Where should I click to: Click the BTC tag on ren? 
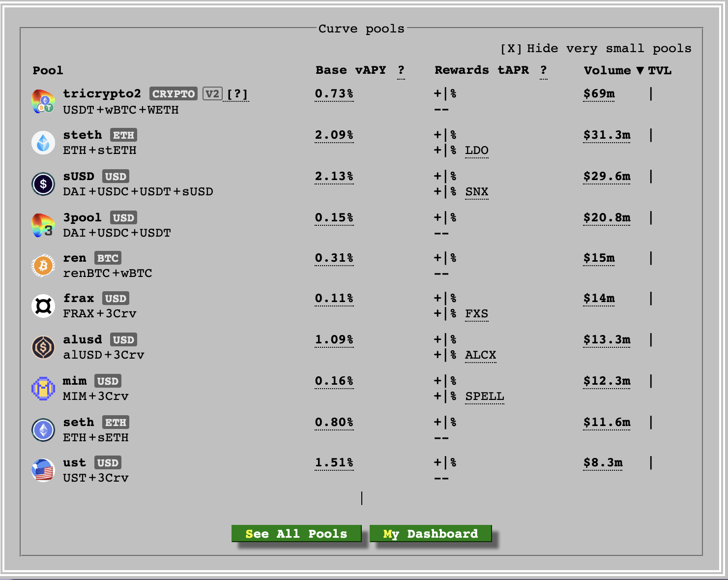pos(108,258)
